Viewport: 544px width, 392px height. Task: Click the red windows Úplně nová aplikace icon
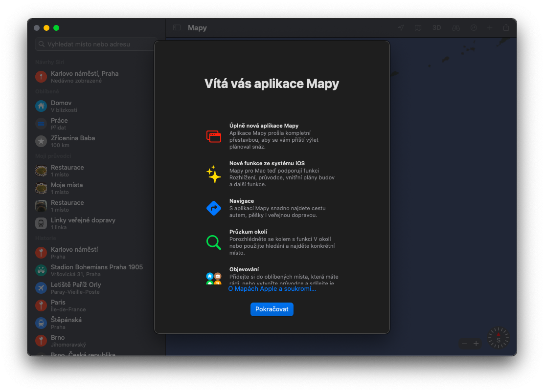(x=214, y=136)
